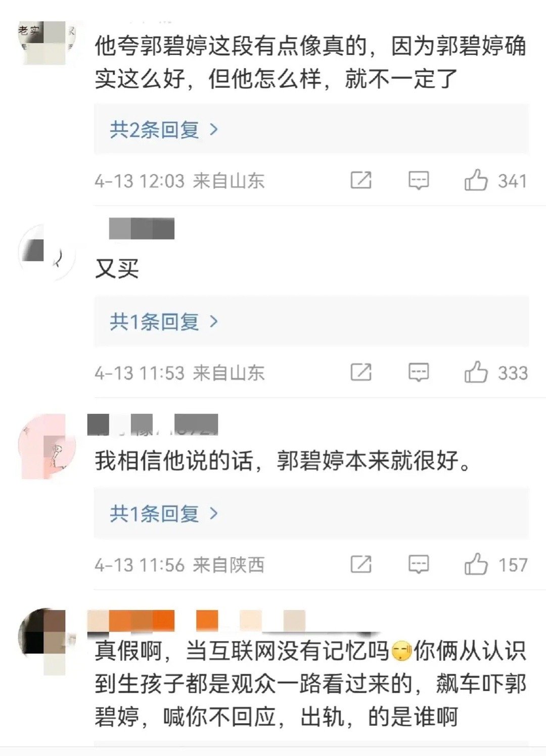546x756 pixels.
Task: Tap share icon on 11:53 comment
Action: tap(361, 372)
